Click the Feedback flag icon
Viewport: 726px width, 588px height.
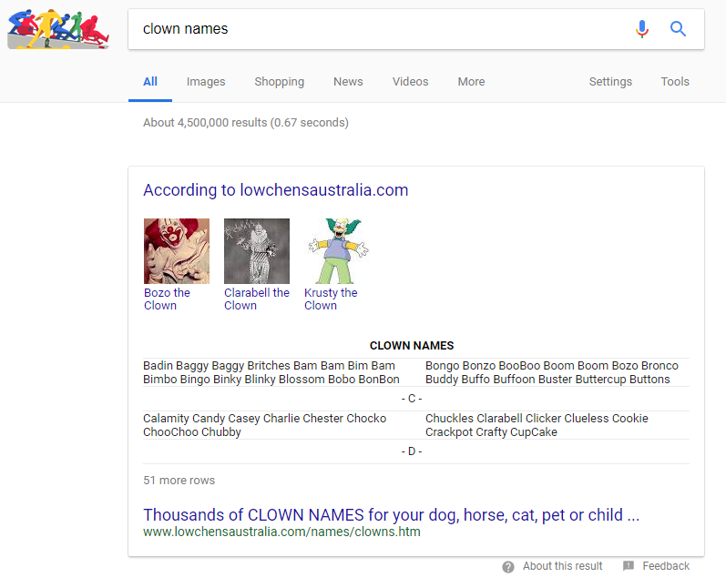point(629,566)
